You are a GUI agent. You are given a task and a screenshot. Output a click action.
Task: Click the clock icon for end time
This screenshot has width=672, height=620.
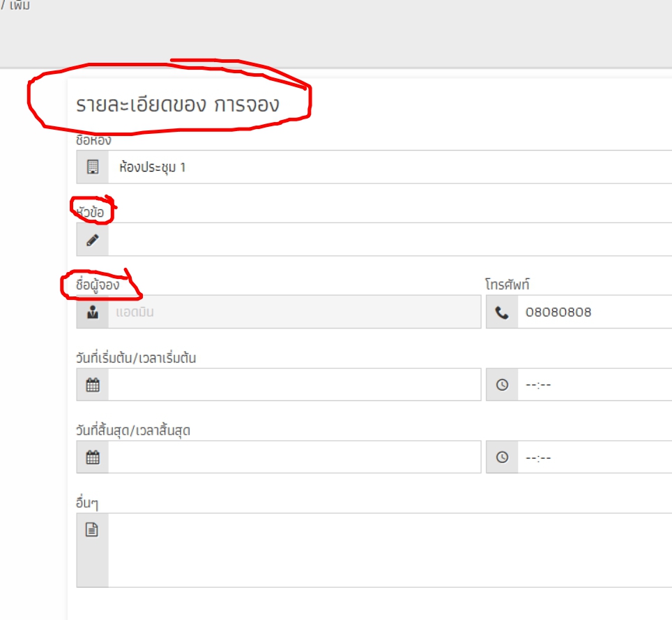pyautogui.click(x=502, y=457)
